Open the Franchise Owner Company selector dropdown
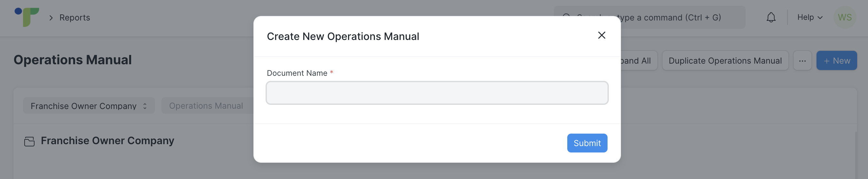The height and width of the screenshot is (179, 868). tap(89, 106)
